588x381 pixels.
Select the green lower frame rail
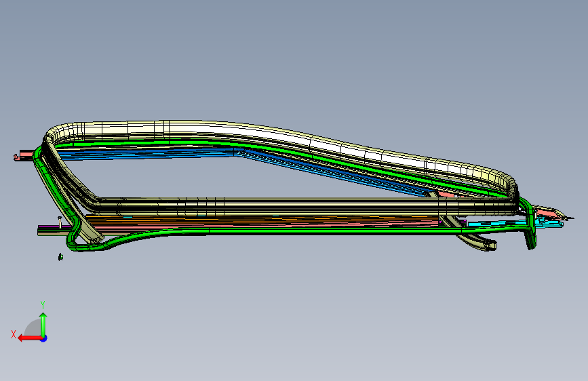coord(300,231)
